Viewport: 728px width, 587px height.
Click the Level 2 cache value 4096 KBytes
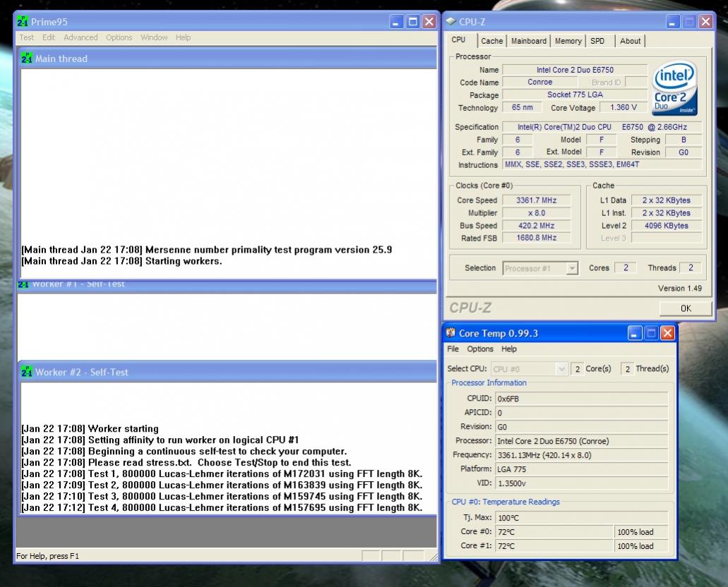coord(667,226)
